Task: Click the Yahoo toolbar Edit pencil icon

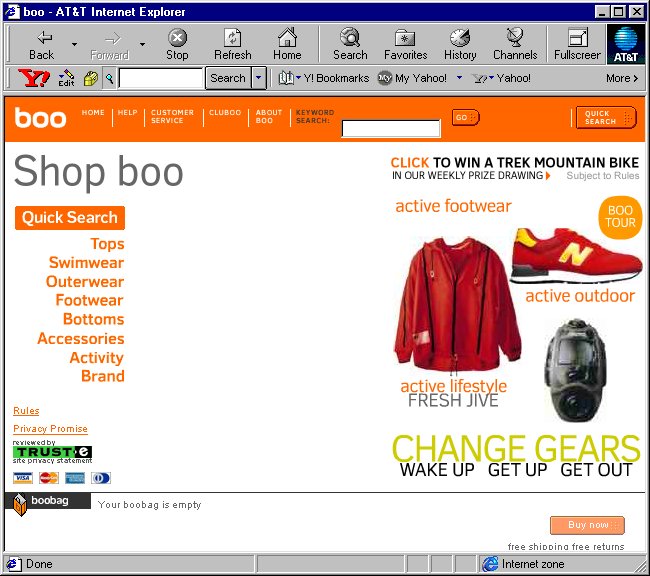Action: [x=66, y=78]
